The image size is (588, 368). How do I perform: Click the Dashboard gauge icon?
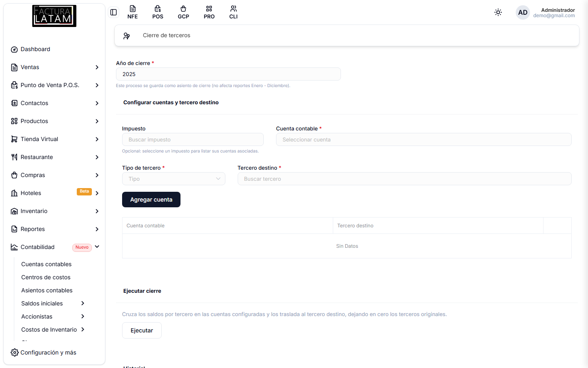(x=14, y=49)
